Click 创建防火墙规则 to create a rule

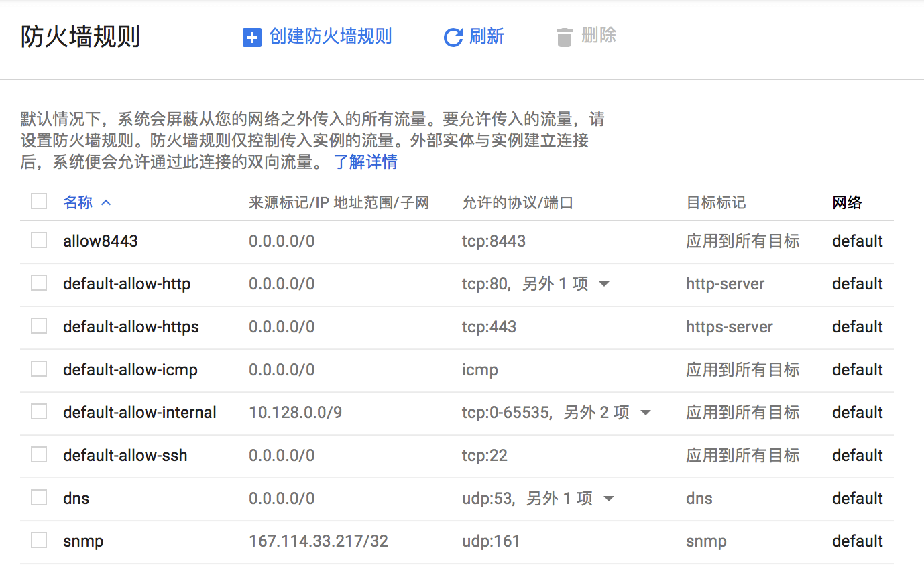(331, 38)
